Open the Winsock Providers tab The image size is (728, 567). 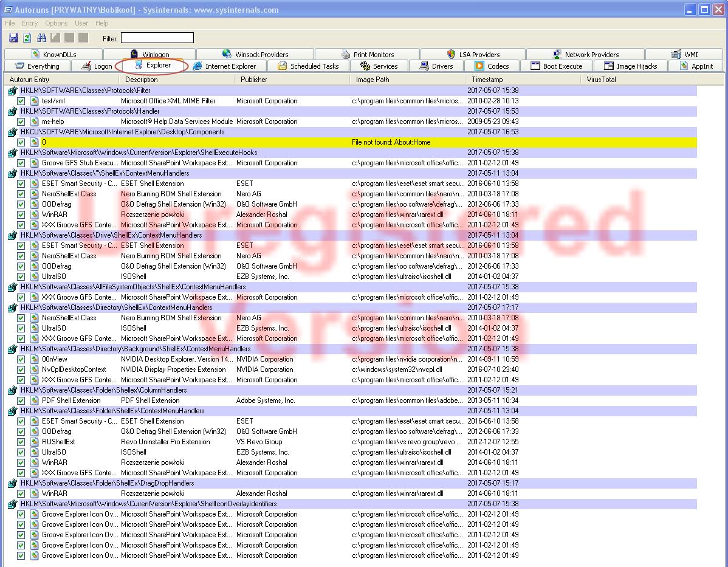click(255, 54)
